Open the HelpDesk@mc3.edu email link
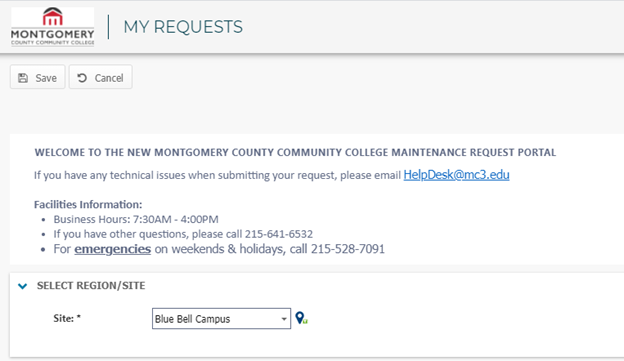 456,175
